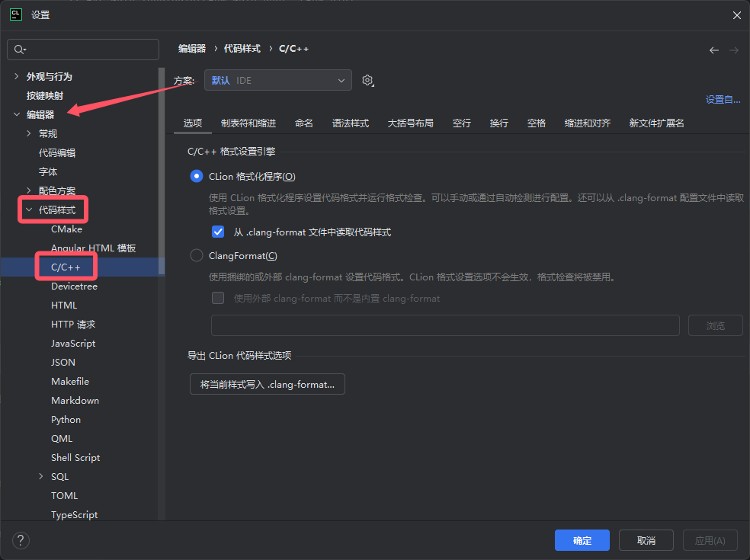Image resolution: width=750 pixels, height=560 pixels.
Task: Select Makefile code style
Action: pos(70,381)
